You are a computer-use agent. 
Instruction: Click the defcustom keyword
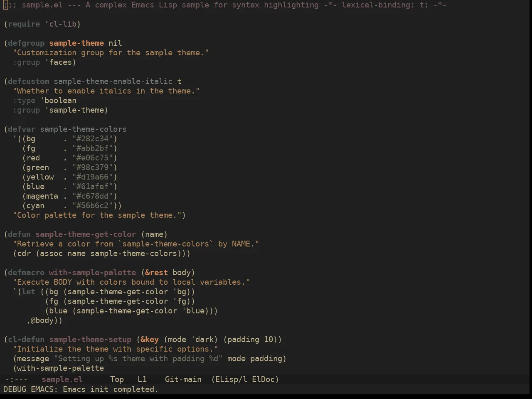(x=28, y=81)
